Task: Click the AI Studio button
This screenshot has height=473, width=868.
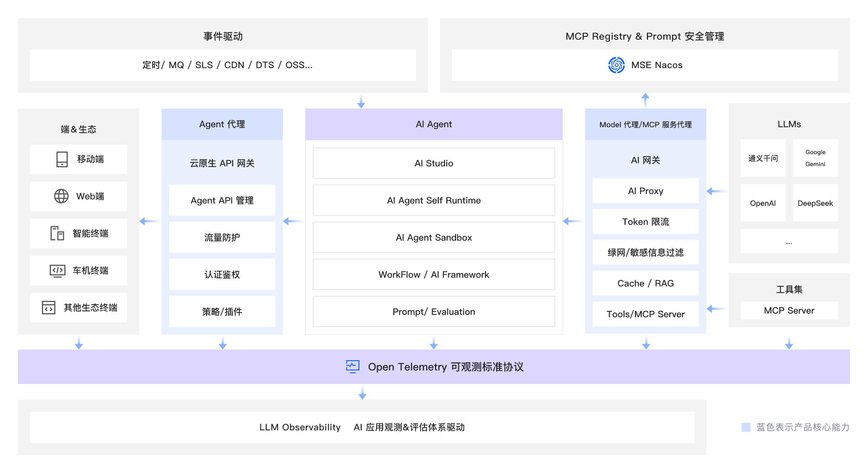Action: coord(433,163)
